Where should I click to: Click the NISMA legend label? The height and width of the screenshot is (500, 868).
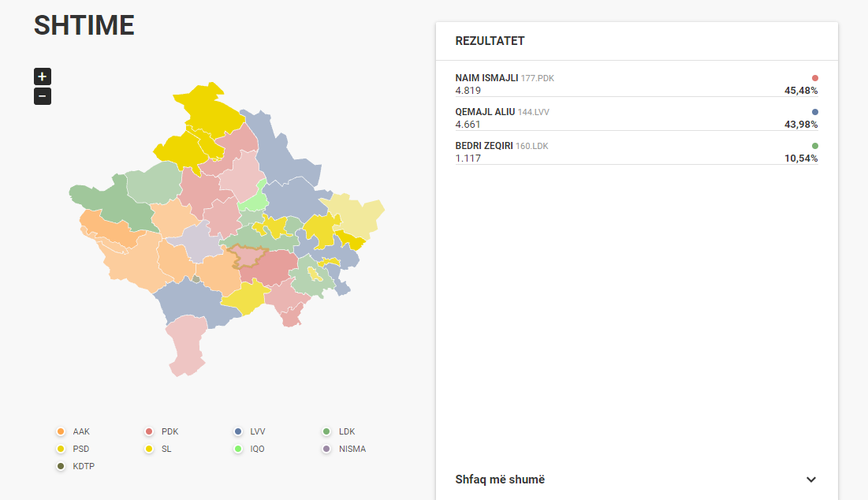(x=352, y=449)
